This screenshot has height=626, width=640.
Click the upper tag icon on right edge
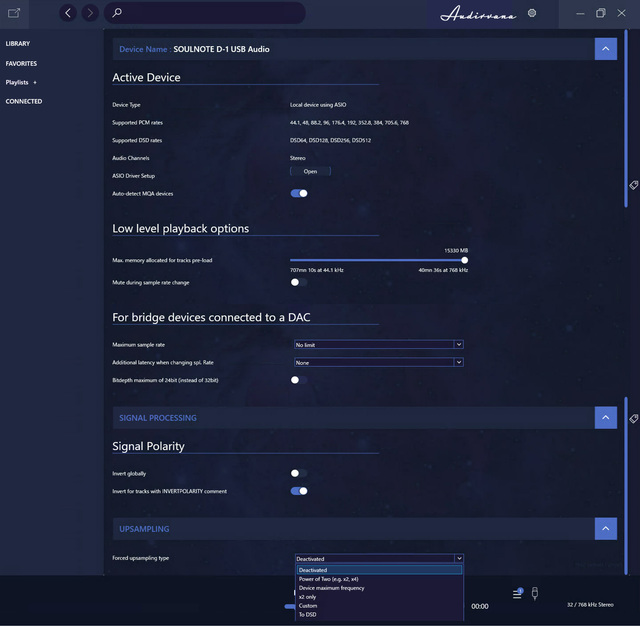click(633, 185)
